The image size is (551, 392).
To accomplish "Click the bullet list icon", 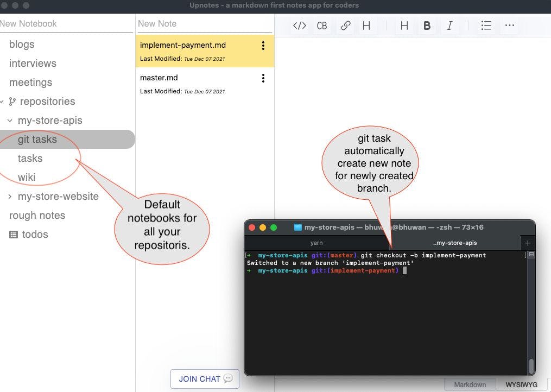I will pos(486,26).
